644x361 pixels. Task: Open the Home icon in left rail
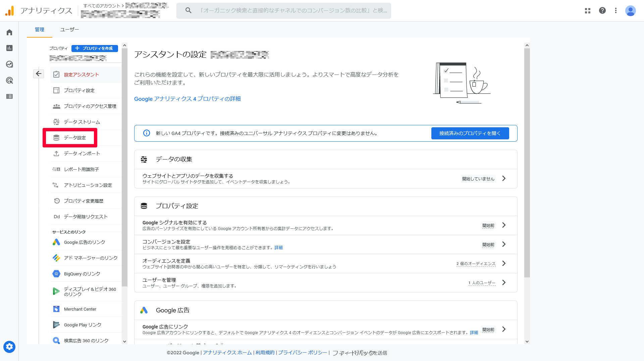click(x=9, y=32)
